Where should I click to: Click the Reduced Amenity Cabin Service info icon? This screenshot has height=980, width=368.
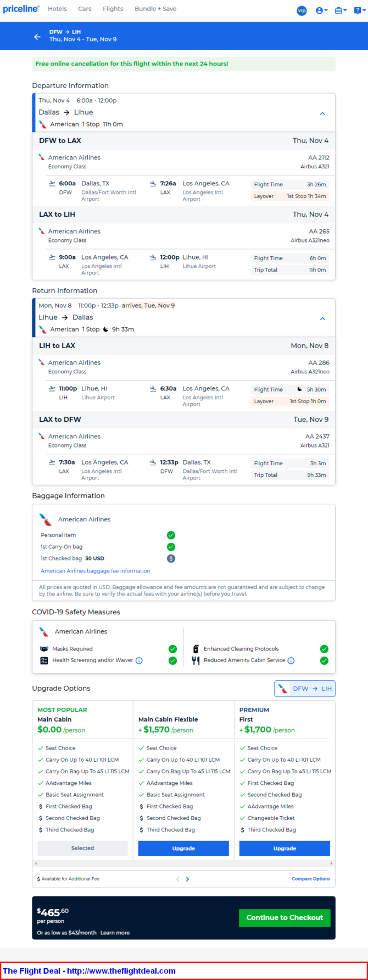291,660
